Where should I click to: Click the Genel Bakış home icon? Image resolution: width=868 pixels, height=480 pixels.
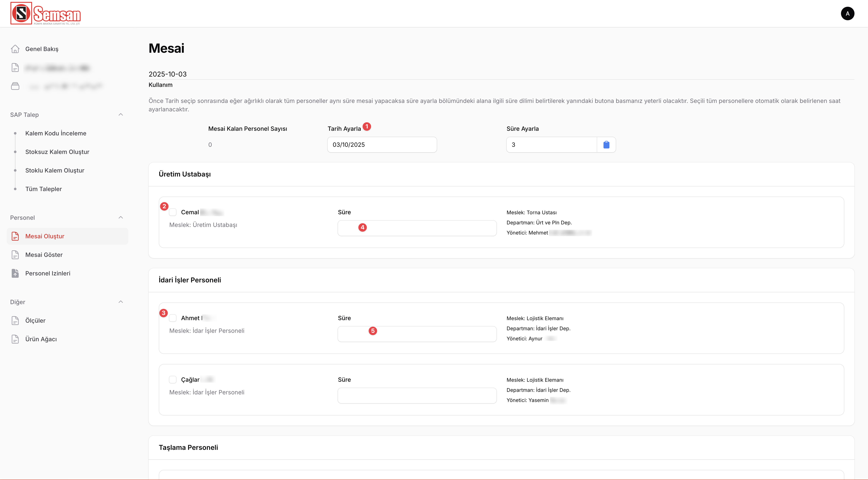click(15, 49)
